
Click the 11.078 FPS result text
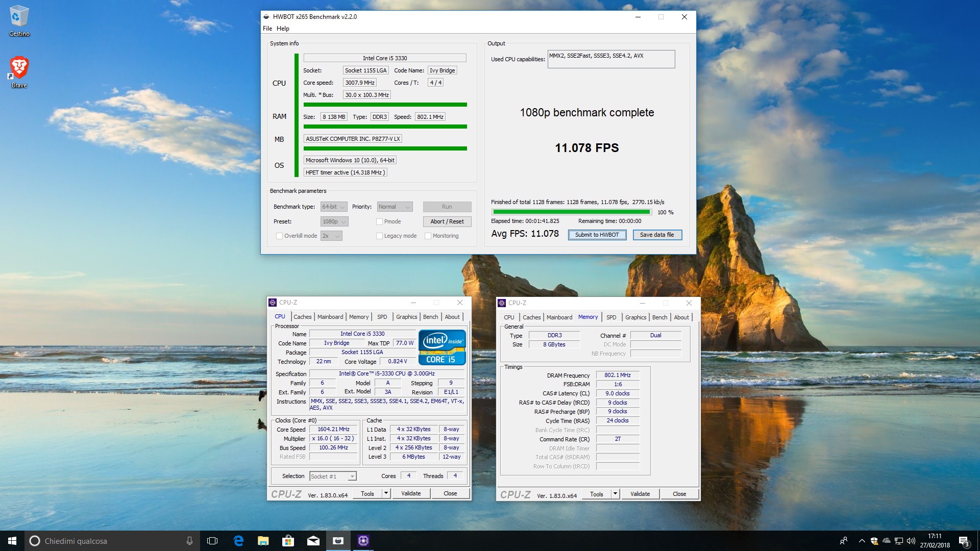[x=587, y=148]
